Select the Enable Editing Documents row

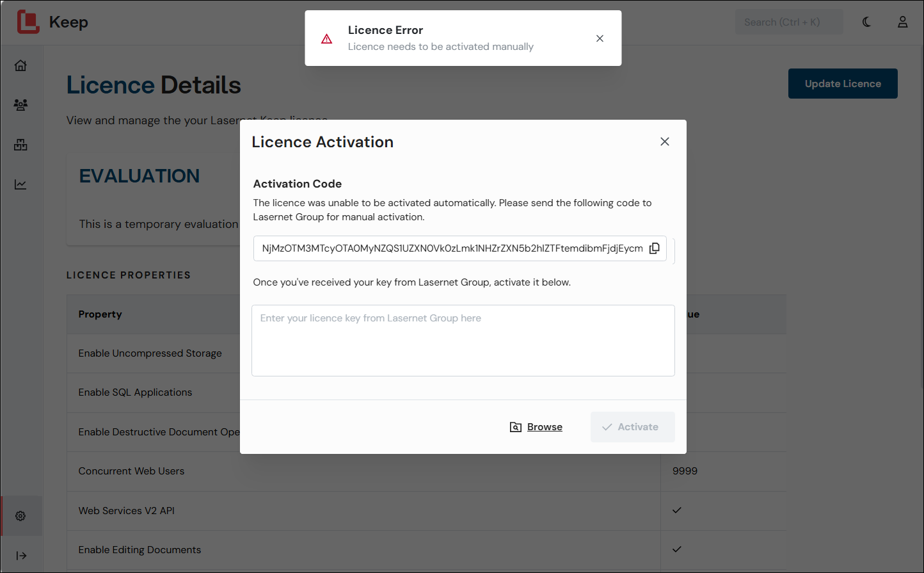pos(426,550)
